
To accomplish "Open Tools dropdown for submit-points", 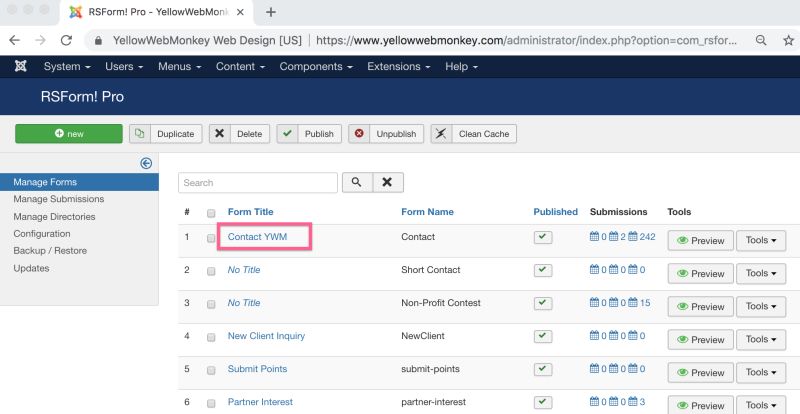I will point(761,373).
